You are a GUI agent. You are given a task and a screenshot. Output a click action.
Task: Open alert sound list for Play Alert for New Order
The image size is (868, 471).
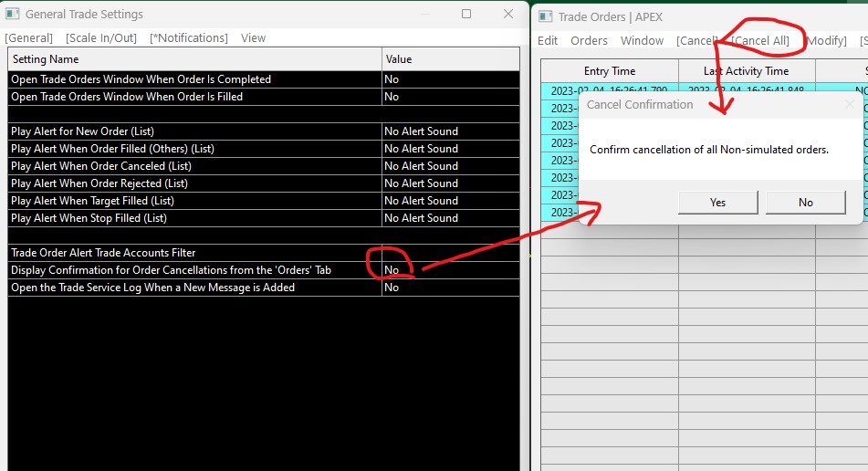click(x=451, y=131)
